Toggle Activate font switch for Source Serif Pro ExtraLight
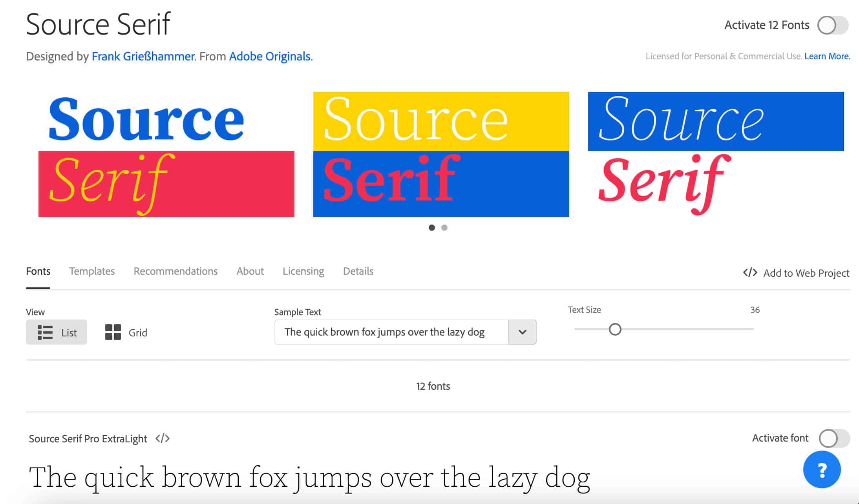This screenshot has height=504, width=859. (x=835, y=438)
